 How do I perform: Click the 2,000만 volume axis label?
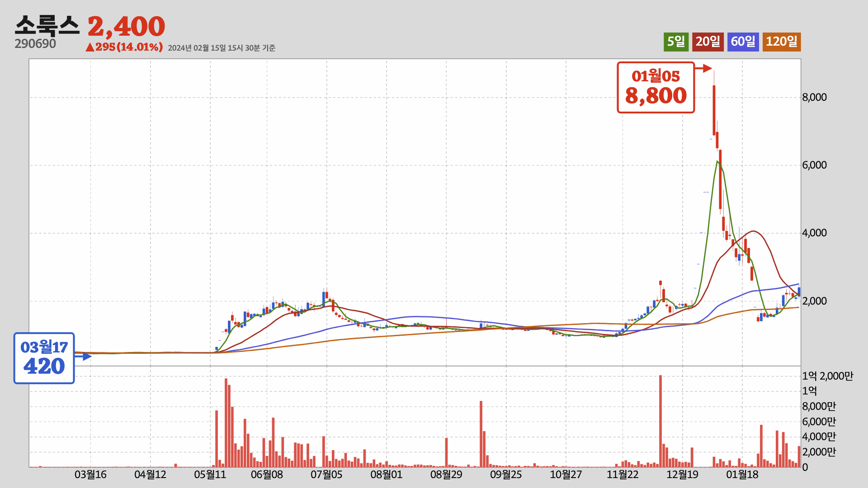point(819,452)
